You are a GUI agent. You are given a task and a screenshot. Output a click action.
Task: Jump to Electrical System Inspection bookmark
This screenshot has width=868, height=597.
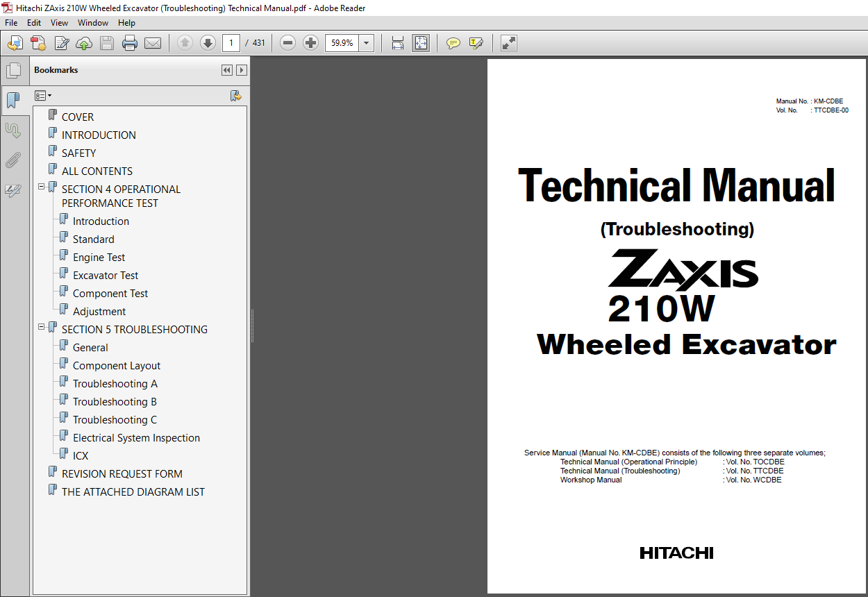coord(136,438)
